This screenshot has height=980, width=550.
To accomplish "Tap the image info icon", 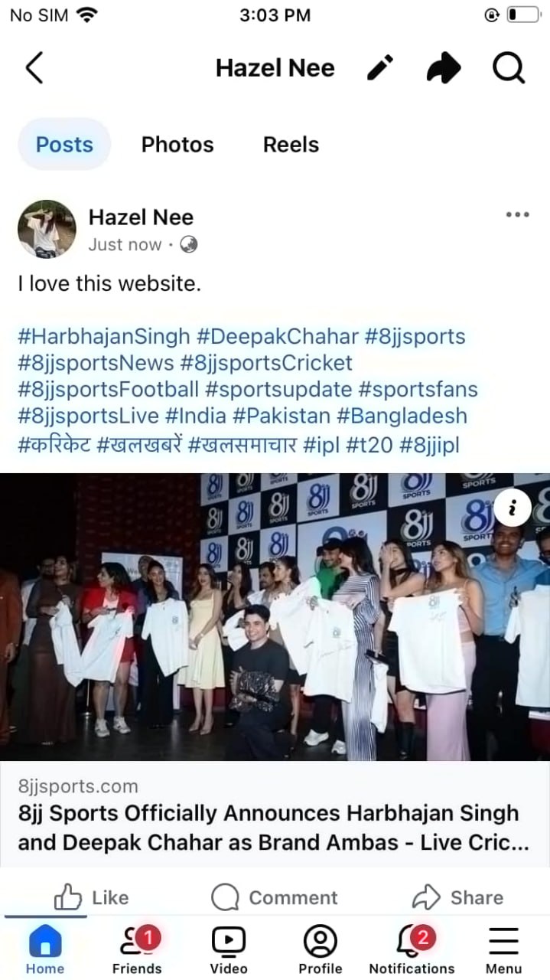I will 514,507.
